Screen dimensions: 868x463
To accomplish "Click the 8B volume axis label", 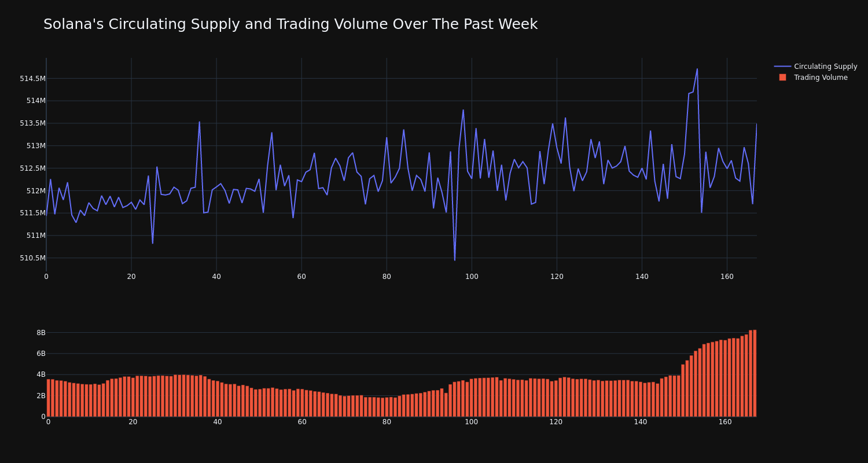I will [41, 333].
